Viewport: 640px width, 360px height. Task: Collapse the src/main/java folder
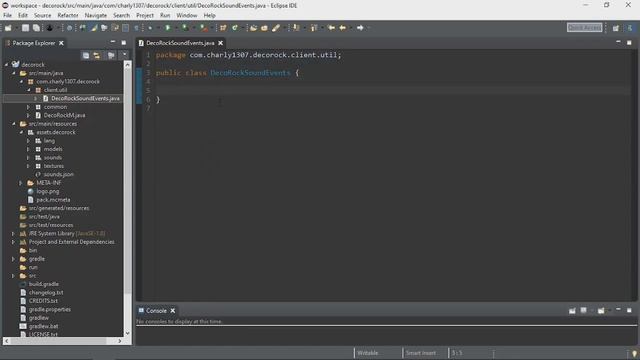tap(13, 73)
